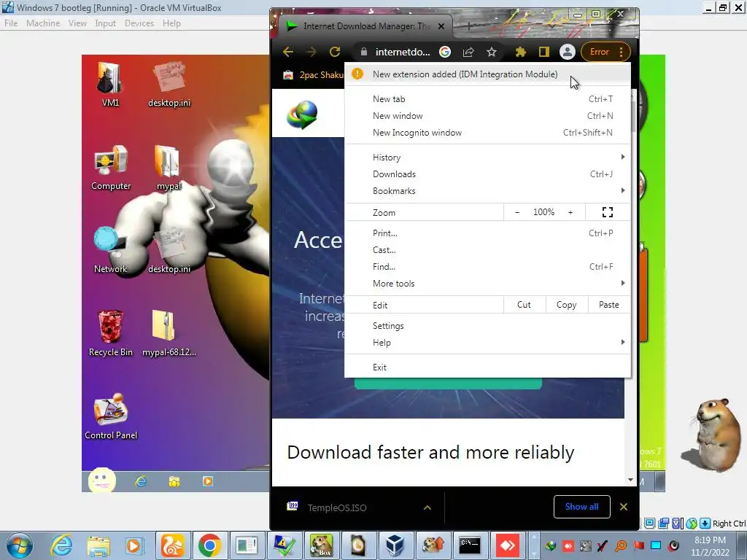Click guest smiley Start button
The image size is (747, 560).
(x=102, y=480)
